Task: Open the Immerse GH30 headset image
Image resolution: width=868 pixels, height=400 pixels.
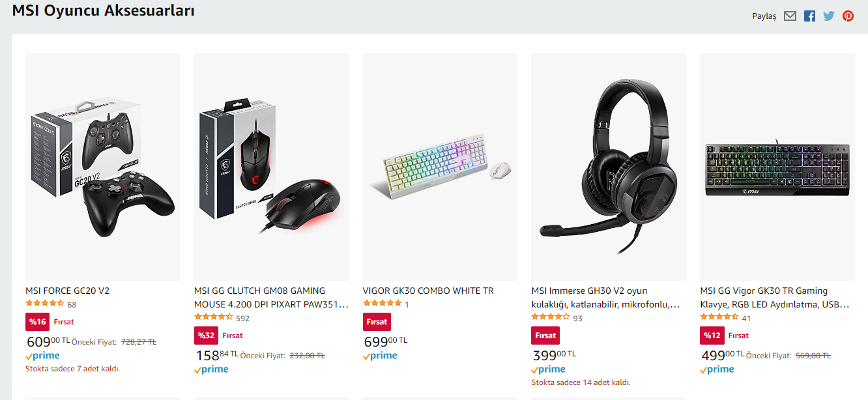Action: 608,167
